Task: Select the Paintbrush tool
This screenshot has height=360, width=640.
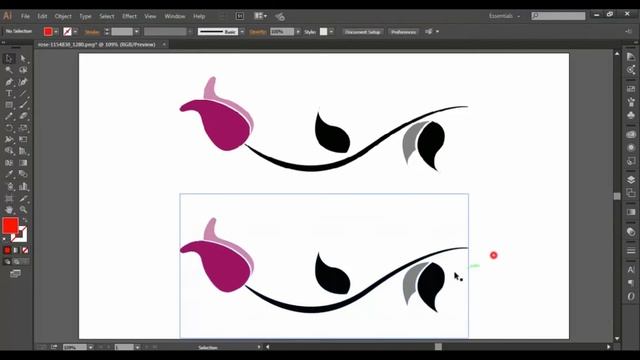Action: (x=23, y=105)
